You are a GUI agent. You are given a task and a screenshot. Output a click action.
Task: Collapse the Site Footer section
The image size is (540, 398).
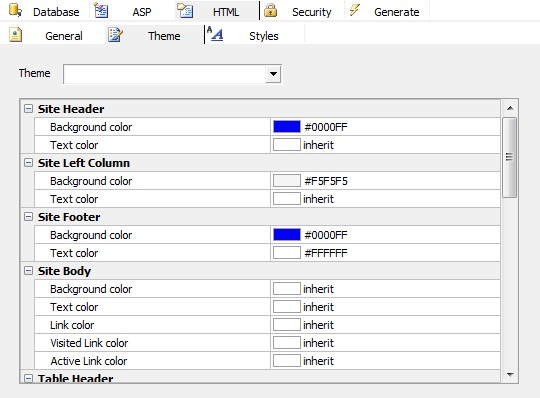click(x=28, y=217)
